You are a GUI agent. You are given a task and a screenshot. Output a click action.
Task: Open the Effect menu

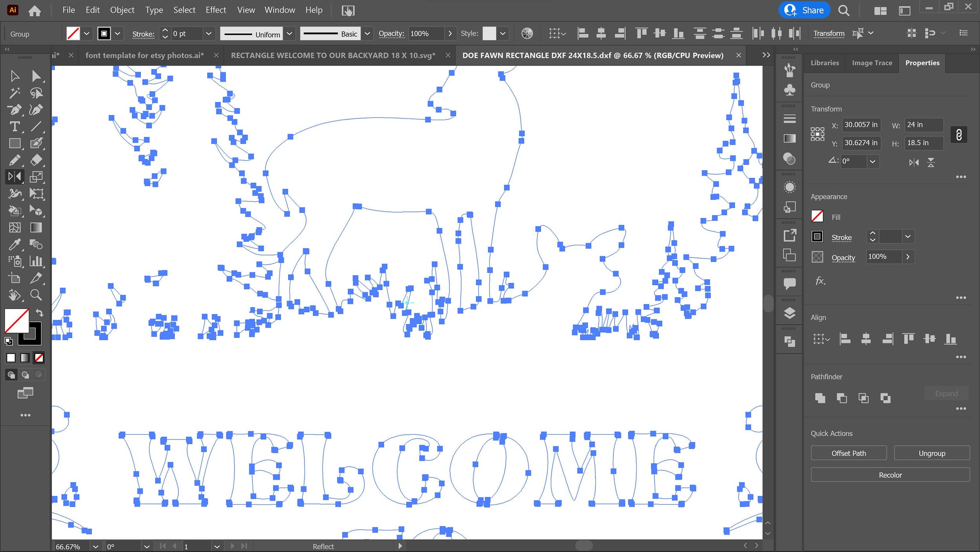(216, 10)
